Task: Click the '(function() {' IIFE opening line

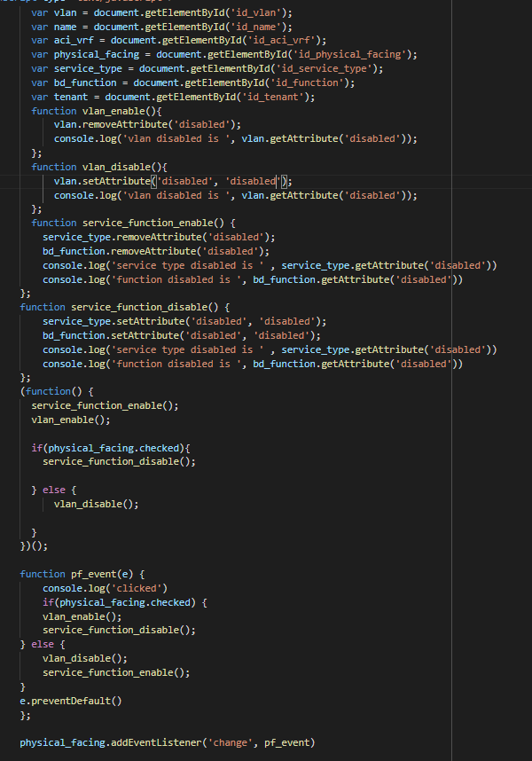Action: [57, 391]
